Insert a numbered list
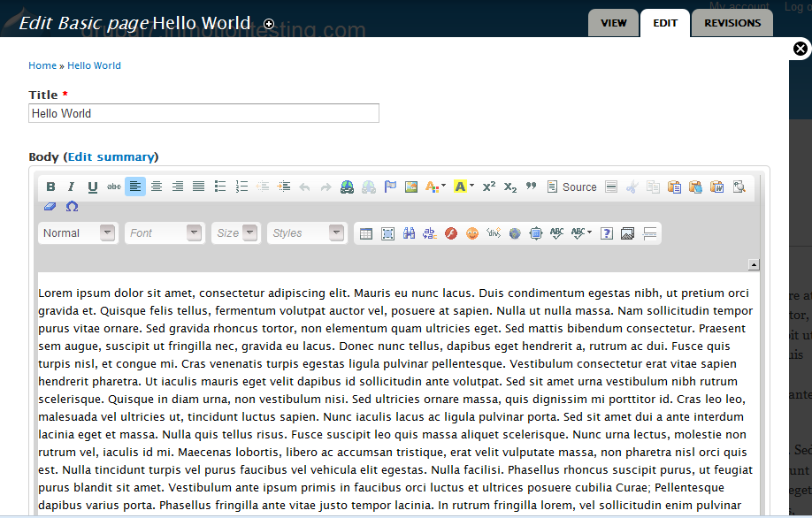This screenshot has height=518, width=812. [241, 187]
